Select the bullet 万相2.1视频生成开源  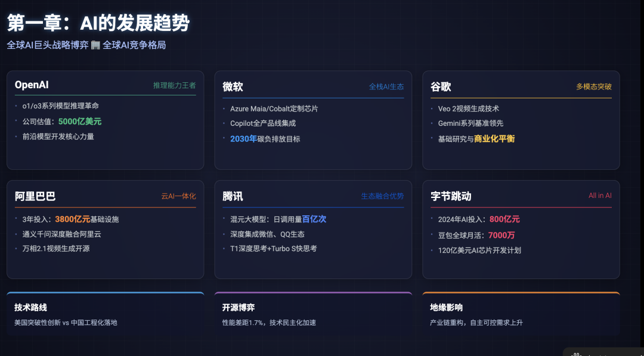56,249
